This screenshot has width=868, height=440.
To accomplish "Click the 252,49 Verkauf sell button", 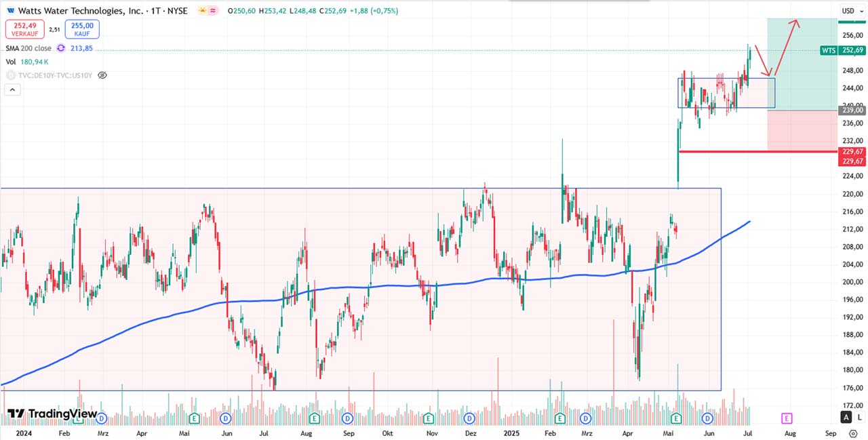I will coord(24,29).
